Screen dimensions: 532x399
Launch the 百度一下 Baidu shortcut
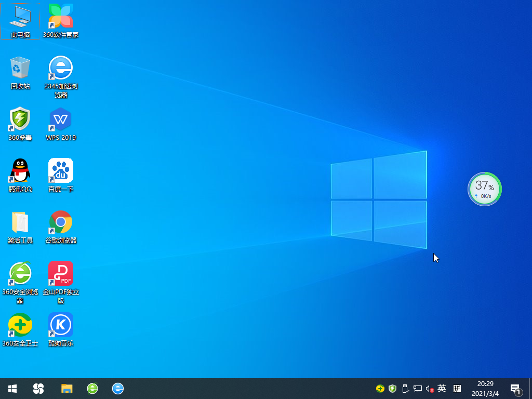click(x=60, y=171)
